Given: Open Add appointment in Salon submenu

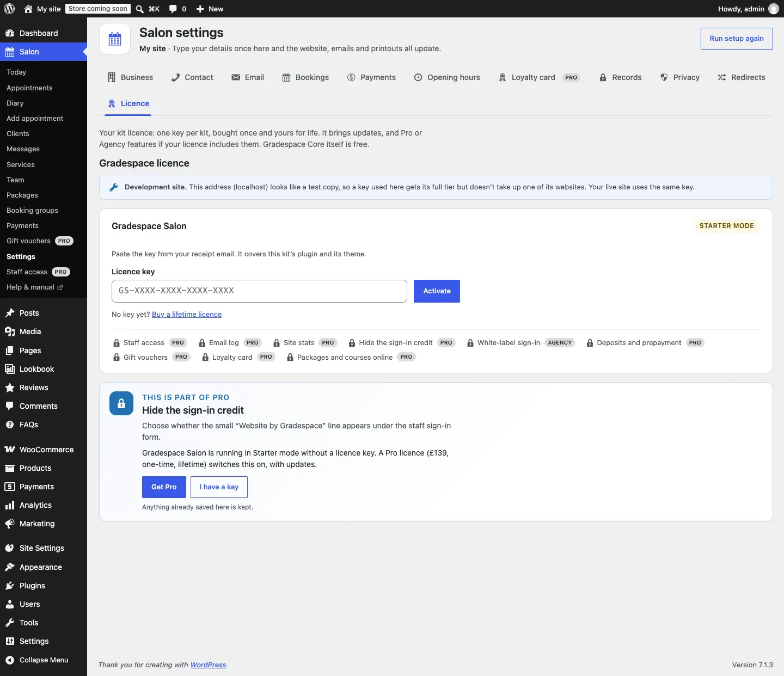Looking at the screenshot, I should [35, 118].
